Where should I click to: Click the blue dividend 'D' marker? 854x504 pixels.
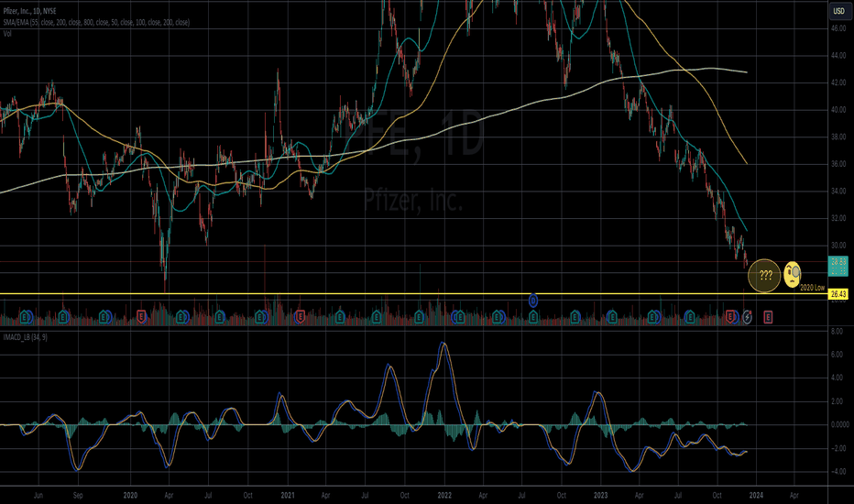[x=533, y=301]
